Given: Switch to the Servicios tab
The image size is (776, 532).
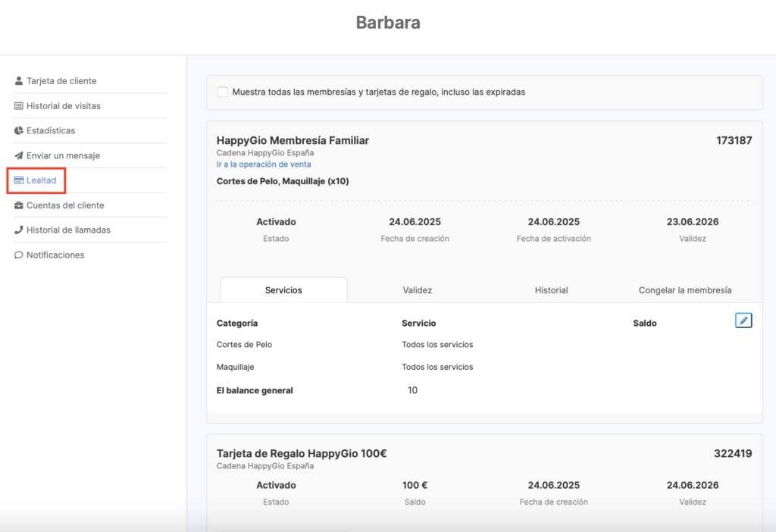Looking at the screenshot, I should 283,290.
